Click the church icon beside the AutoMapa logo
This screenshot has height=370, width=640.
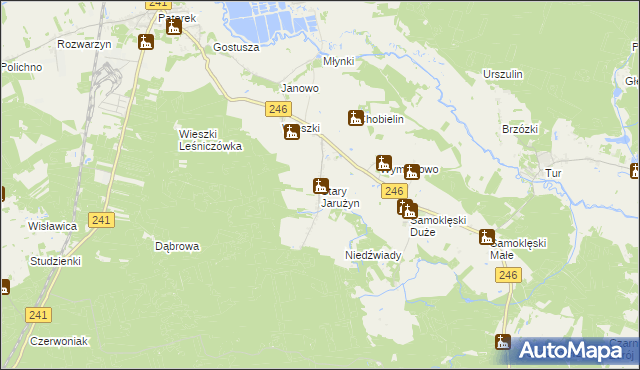pyautogui.click(x=503, y=342)
